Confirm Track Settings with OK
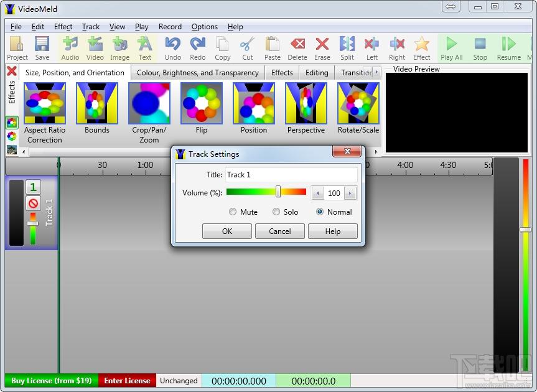 tap(226, 231)
